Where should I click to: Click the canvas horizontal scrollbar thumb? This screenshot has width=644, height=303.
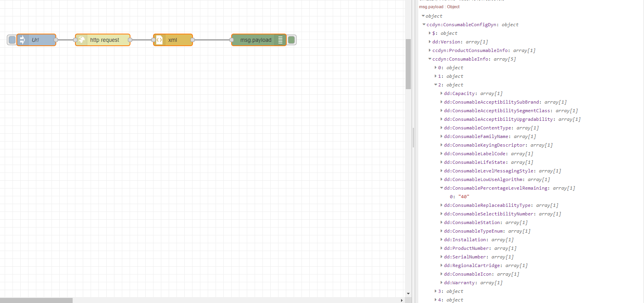(36, 300)
